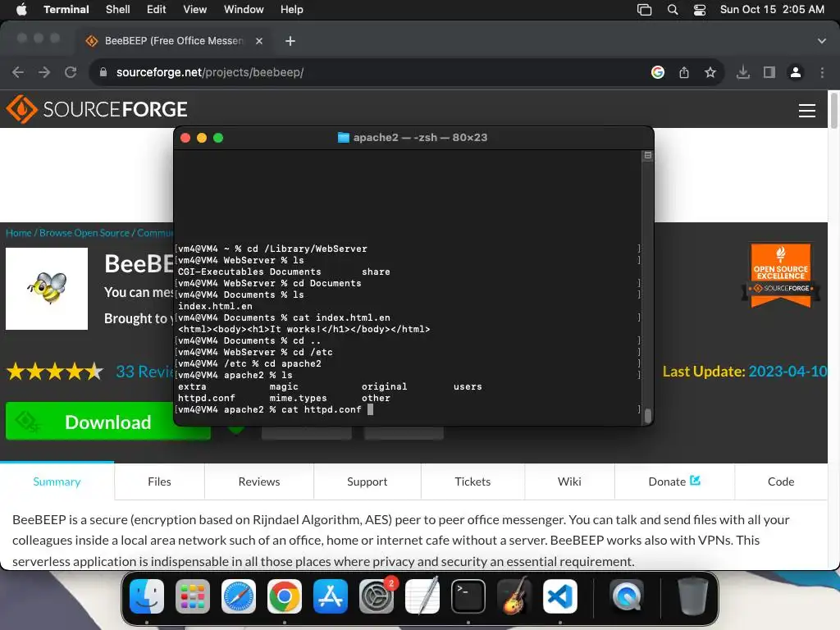840x630 pixels.
Task: Switch to the Summary tab
Action: pos(57,482)
